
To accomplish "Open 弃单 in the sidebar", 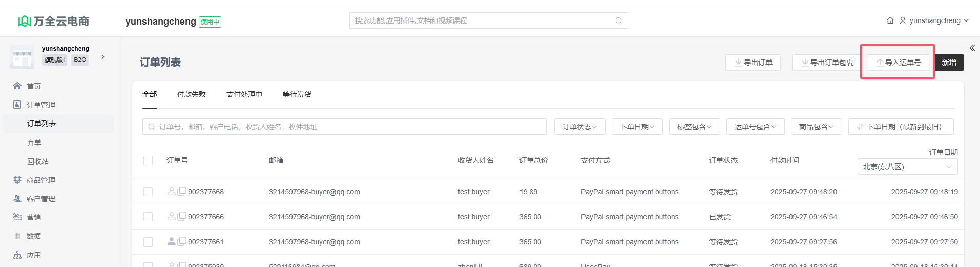I will [x=34, y=142].
